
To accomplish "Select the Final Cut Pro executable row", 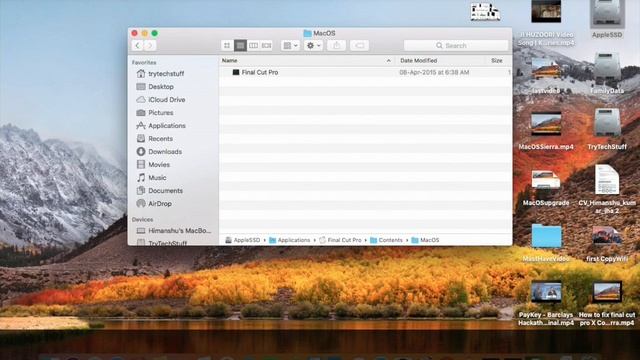I will pyautogui.click(x=365, y=72).
